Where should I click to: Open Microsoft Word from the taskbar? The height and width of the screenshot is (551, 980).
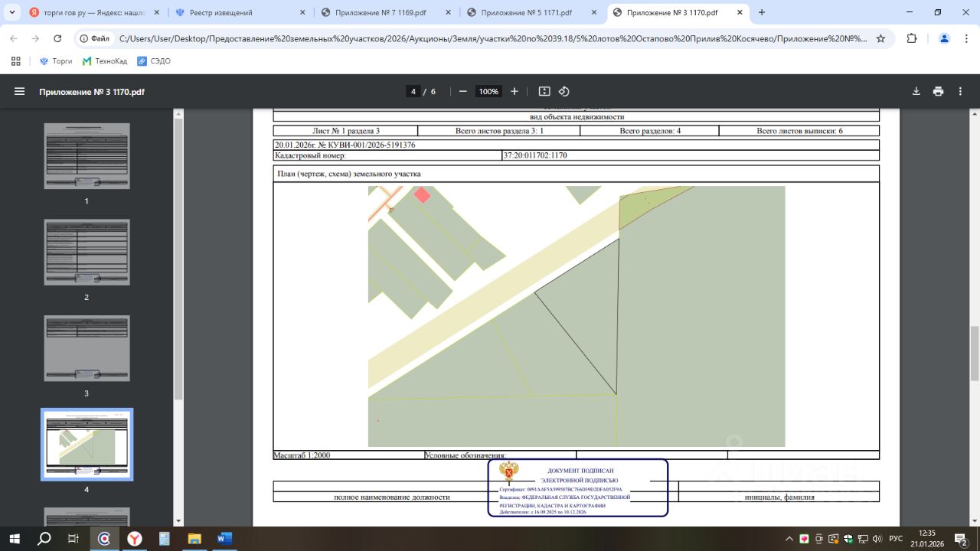(224, 539)
